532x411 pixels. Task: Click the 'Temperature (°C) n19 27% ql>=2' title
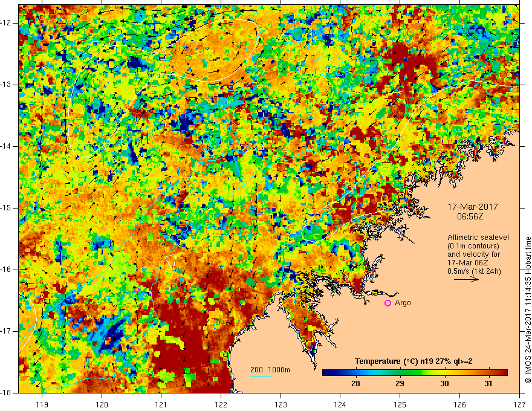pyautogui.click(x=414, y=361)
